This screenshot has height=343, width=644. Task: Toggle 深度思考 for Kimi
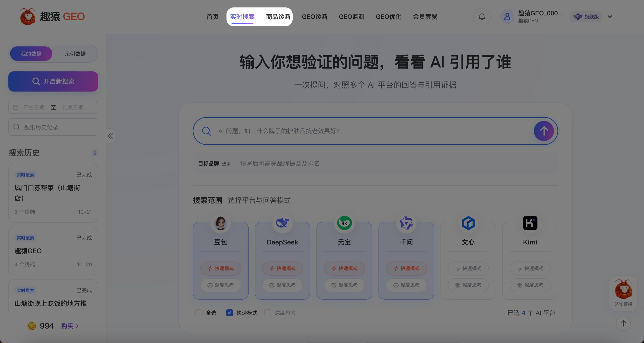[x=530, y=285]
